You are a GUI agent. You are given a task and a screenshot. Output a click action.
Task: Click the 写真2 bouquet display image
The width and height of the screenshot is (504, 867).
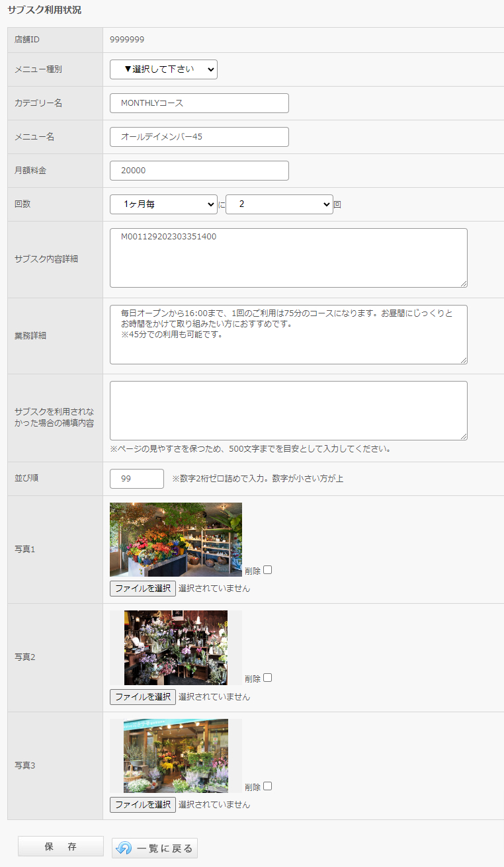[x=176, y=647]
